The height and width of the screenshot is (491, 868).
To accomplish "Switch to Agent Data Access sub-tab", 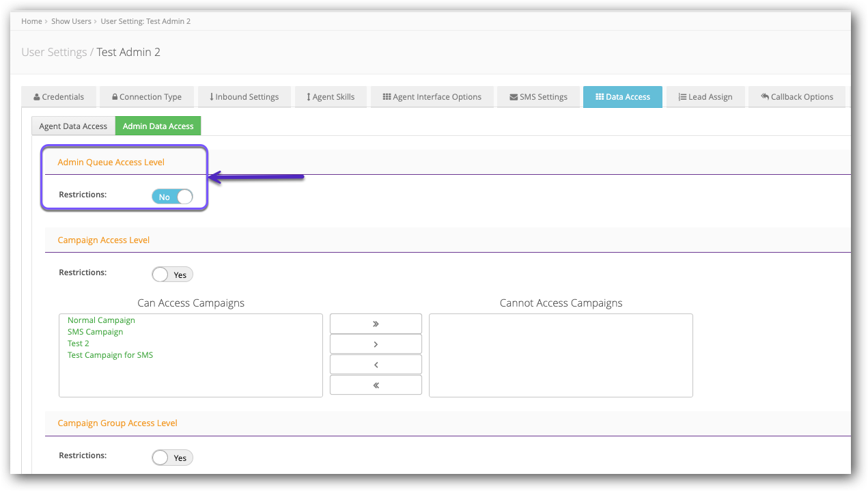I will (73, 126).
